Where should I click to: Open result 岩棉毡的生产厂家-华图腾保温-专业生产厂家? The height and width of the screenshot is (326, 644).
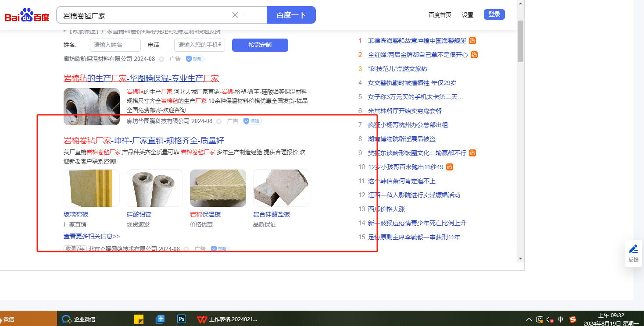[x=141, y=78]
